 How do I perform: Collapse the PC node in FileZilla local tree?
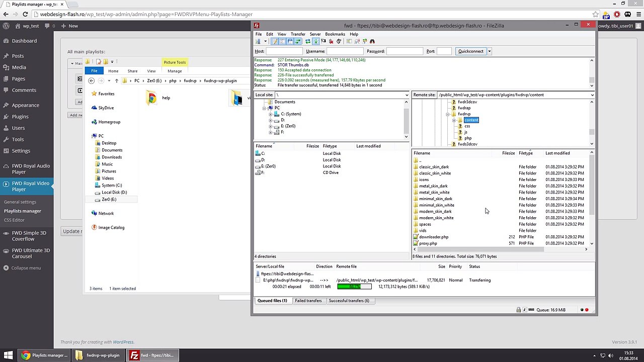[x=265, y=108]
